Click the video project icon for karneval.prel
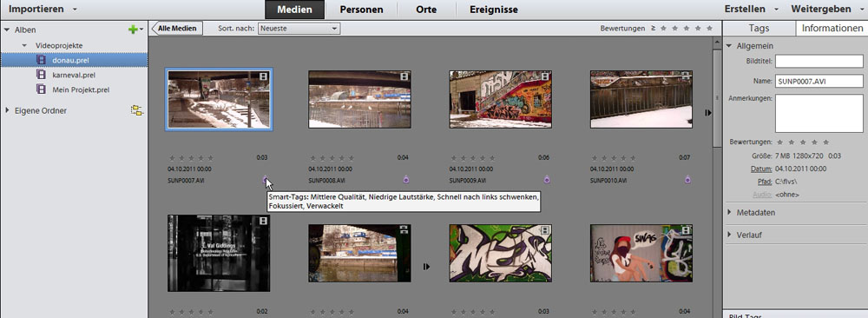This screenshot has width=868, height=318. 41,74
